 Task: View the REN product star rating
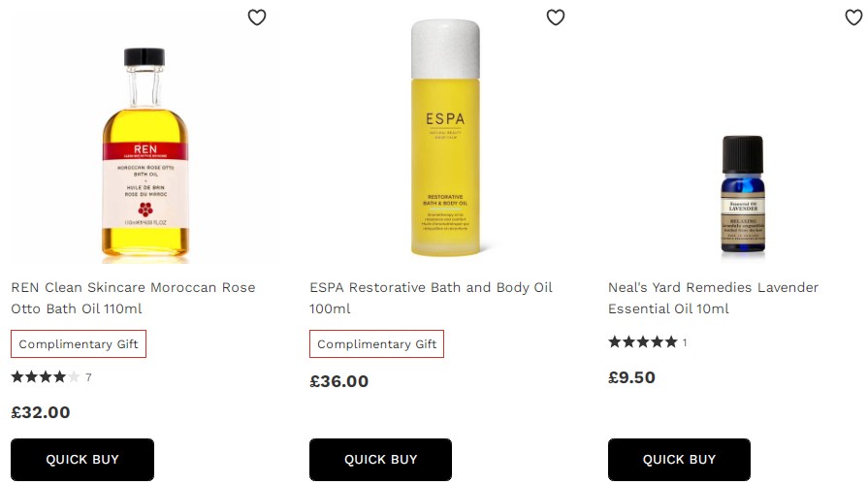click(x=46, y=377)
